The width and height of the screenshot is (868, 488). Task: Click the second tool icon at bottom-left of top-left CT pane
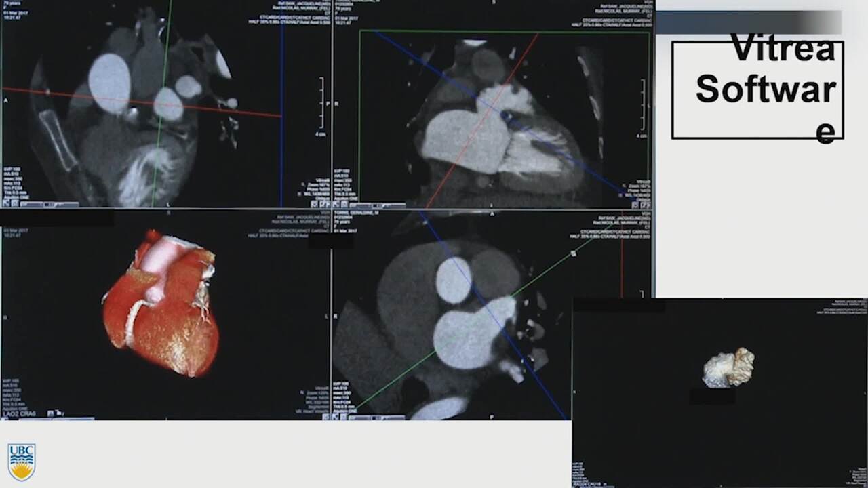[x=15, y=203]
